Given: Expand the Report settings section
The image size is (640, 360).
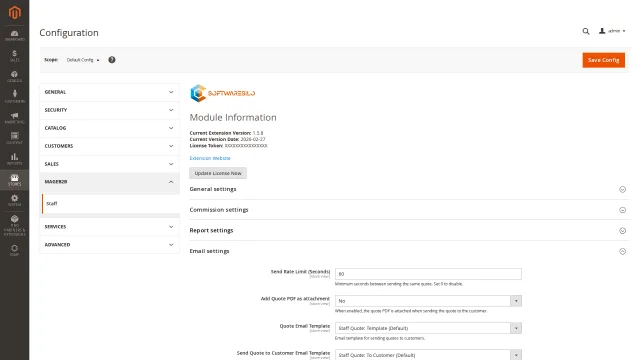Looking at the screenshot, I should tap(409, 231).
